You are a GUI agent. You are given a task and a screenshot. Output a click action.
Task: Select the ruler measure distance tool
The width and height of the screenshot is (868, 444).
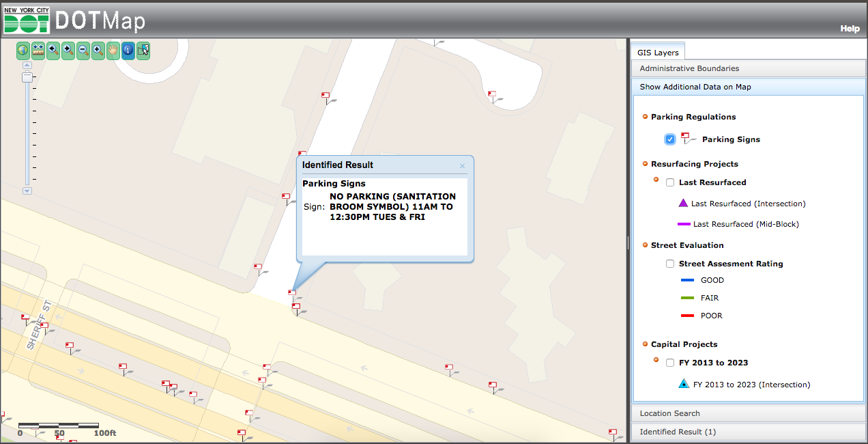coord(38,50)
